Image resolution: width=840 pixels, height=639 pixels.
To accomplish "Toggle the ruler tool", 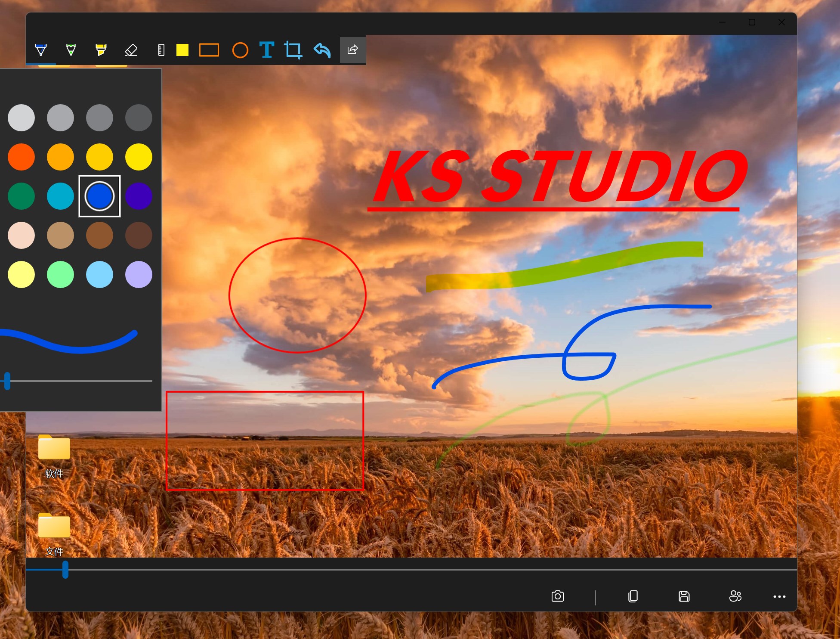I will coord(161,50).
